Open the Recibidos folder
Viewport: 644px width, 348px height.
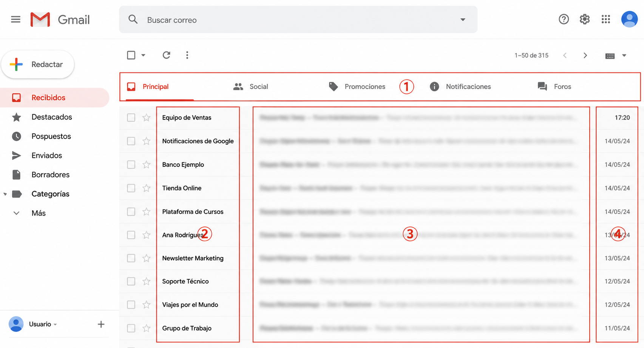(x=55, y=98)
